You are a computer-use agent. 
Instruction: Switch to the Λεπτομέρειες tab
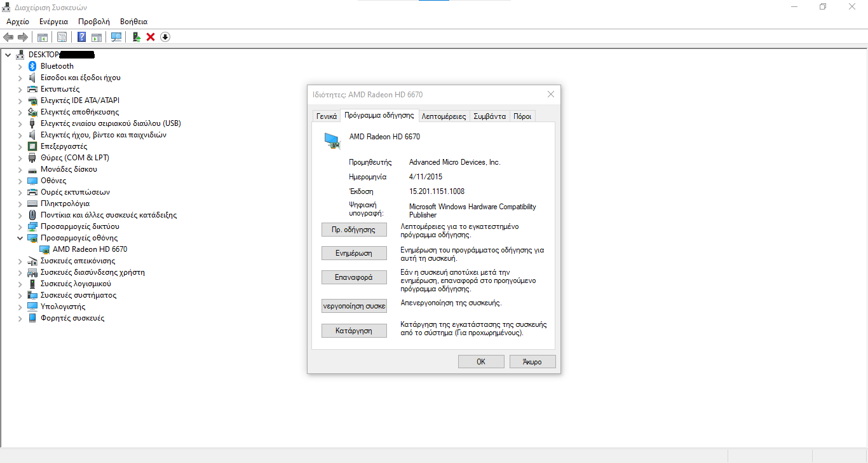[x=444, y=116]
